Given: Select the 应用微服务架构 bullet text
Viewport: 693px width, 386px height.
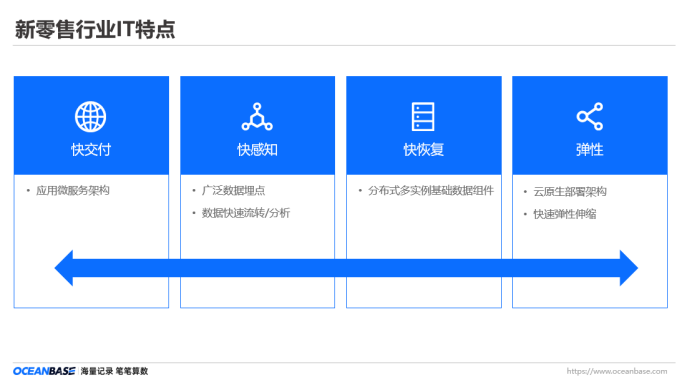Looking at the screenshot, I should click(73, 191).
